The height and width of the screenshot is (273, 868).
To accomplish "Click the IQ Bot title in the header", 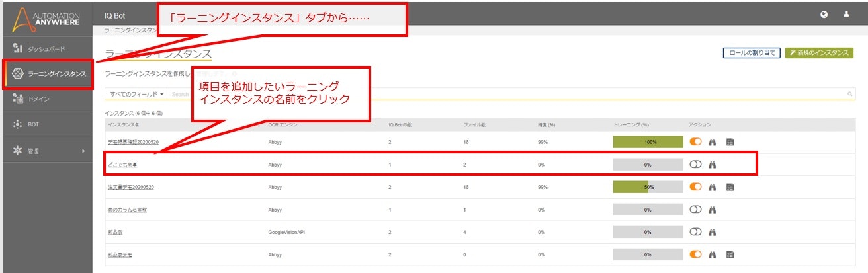I will 114,14.
